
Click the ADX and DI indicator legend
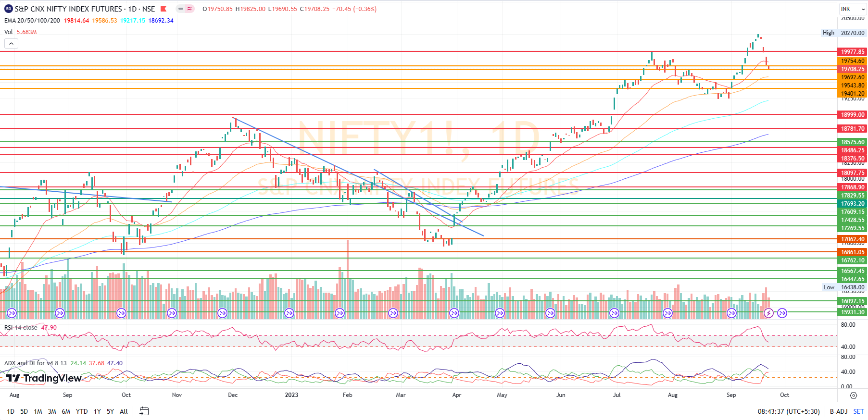[36, 363]
